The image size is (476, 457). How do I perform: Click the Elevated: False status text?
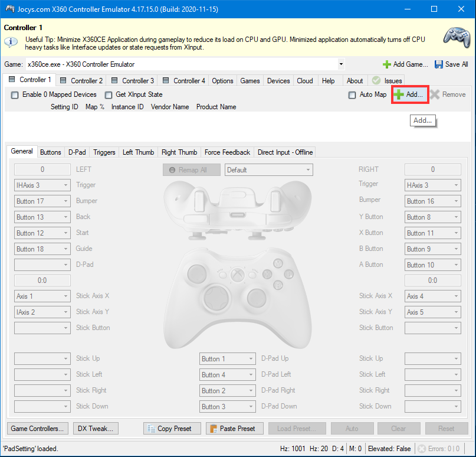(x=389, y=449)
